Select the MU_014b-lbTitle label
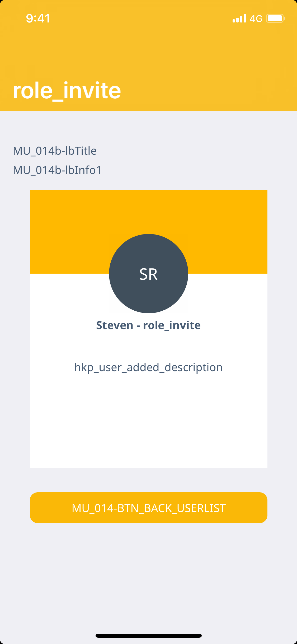Viewport: 297px width, 644px height. [x=55, y=151]
